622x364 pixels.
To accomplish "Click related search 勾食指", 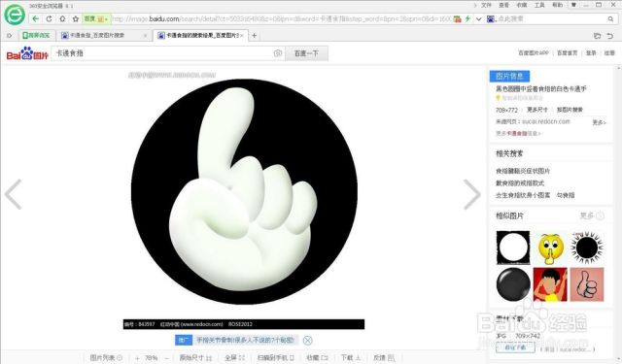I will pos(566,195).
